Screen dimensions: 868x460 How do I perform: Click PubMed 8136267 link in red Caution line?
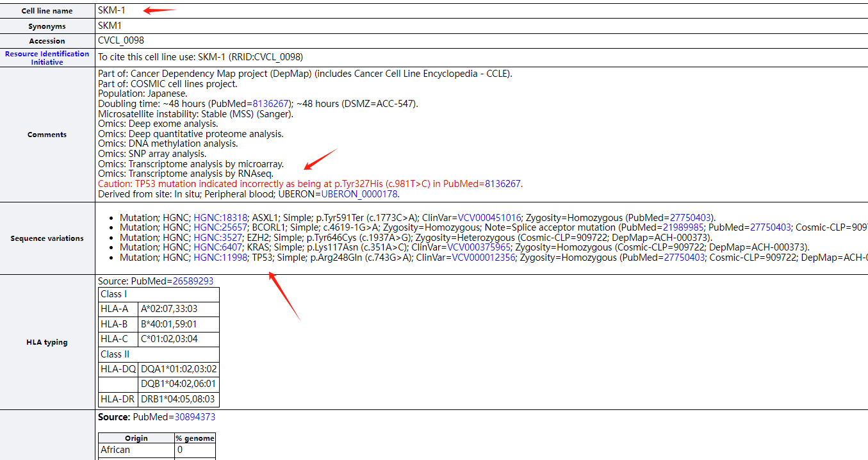point(503,184)
